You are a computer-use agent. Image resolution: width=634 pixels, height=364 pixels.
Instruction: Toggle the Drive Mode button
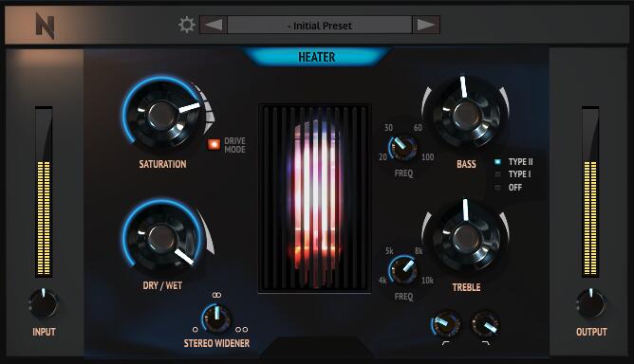click(x=214, y=144)
